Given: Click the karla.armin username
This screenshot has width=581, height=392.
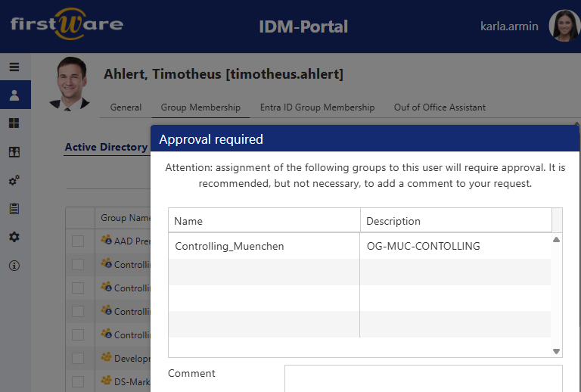Looking at the screenshot, I should click(x=509, y=26).
